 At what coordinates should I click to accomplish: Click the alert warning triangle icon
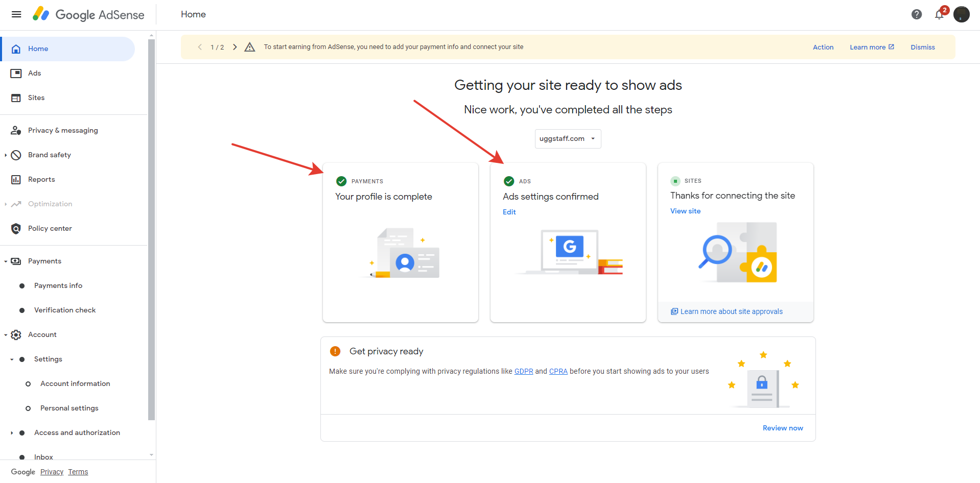point(249,47)
